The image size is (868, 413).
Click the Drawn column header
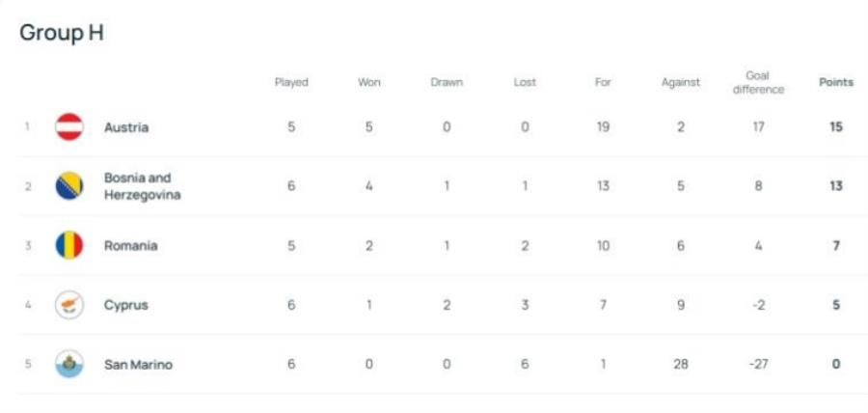(447, 82)
